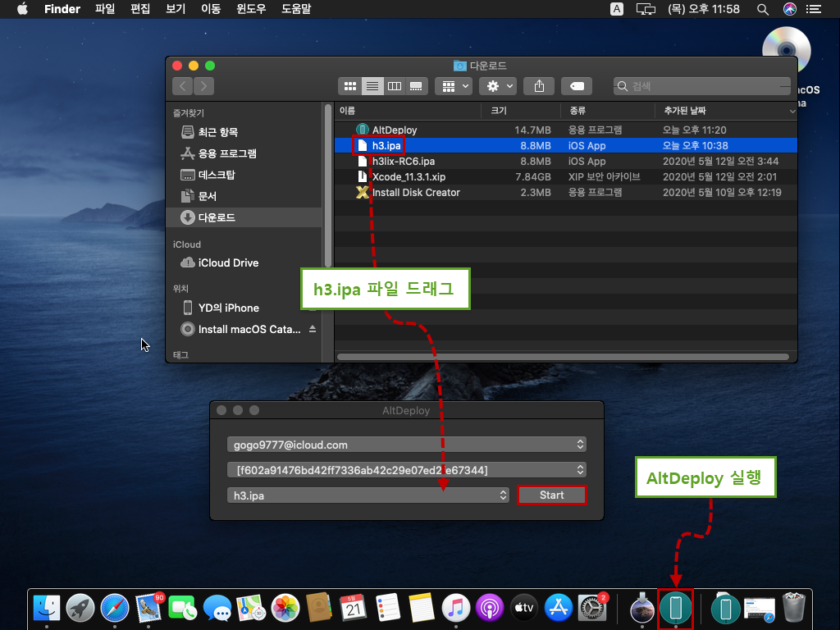Open the Apple menu
Screen dimensions: 840x630
(x=22, y=9)
